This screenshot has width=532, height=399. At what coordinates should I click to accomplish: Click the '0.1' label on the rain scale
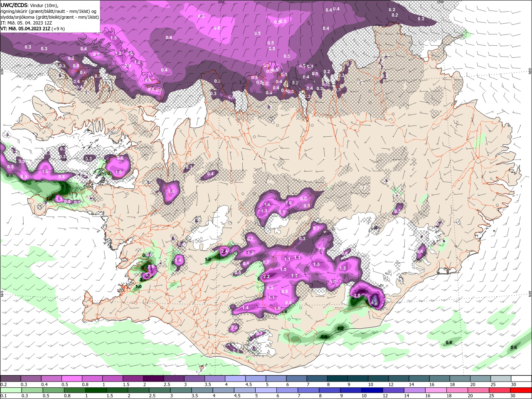click(4, 396)
